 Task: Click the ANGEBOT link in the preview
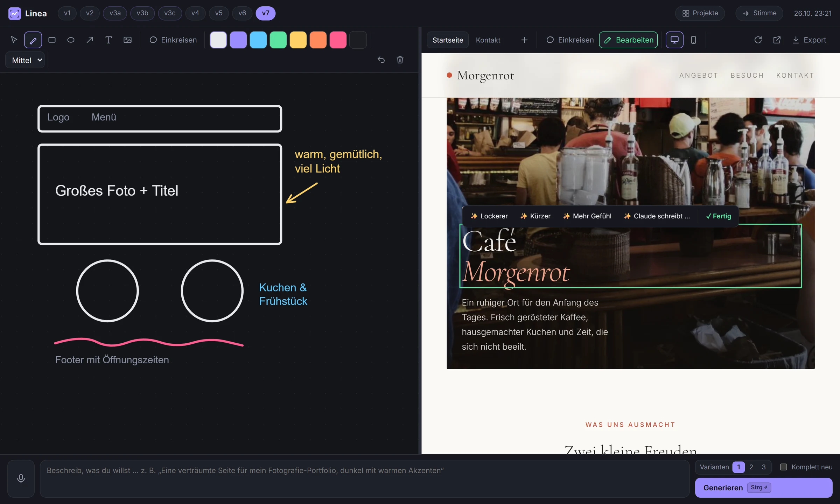point(699,75)
